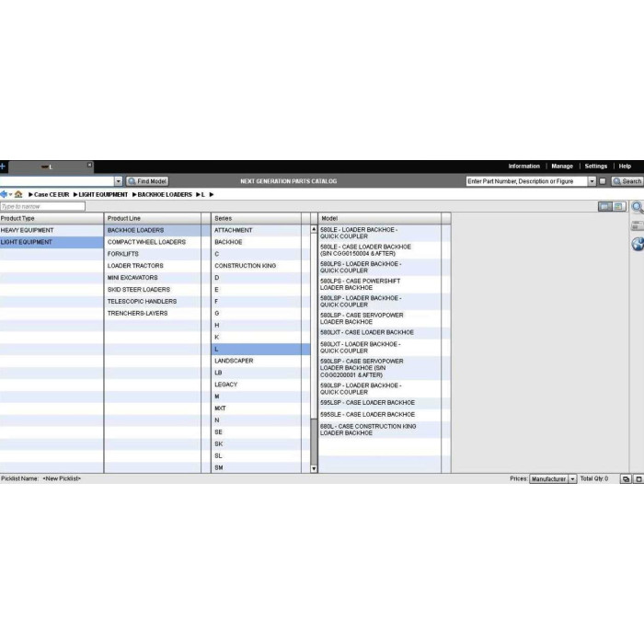The width and height of the screenshot is (644, 644).
Task: Select Case CE EUR breadcrumb
Action: click(x=52, y=195)
